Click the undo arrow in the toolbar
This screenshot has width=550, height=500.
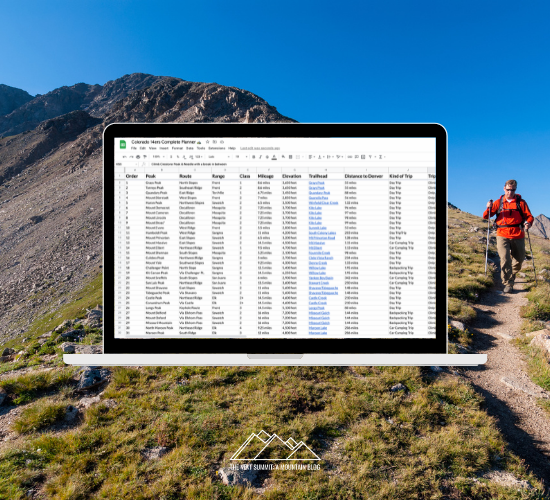[x=124, y=157]
